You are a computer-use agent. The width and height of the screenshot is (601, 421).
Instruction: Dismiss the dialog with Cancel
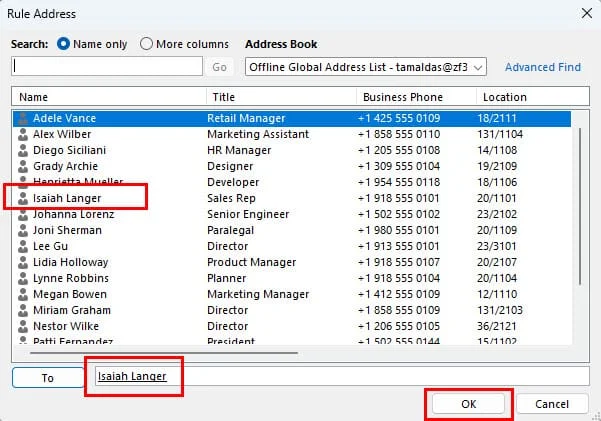click(x=552, y=404)
